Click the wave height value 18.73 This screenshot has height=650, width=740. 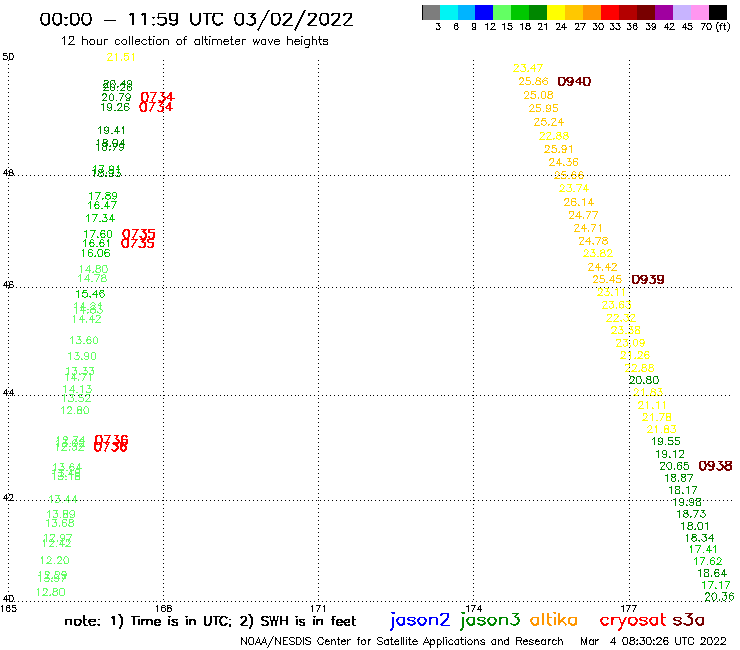[x=691, y=514]
